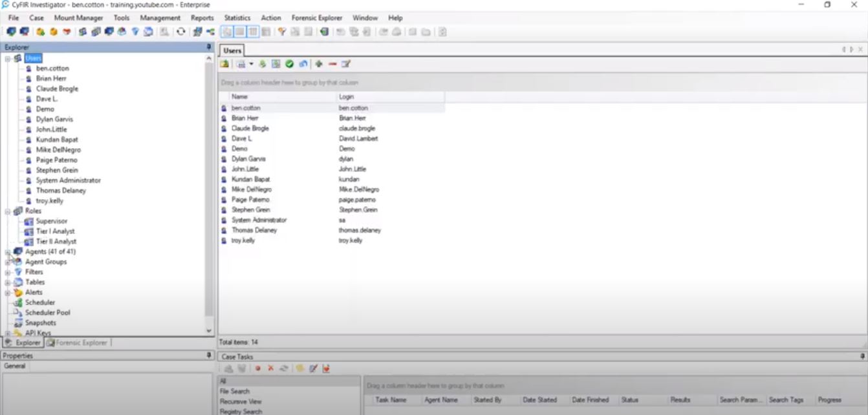The width and height of the screenshot is (868, 415).
Task: Click the green network nodes icon in main toolbar
Action: tap(210, 31)
